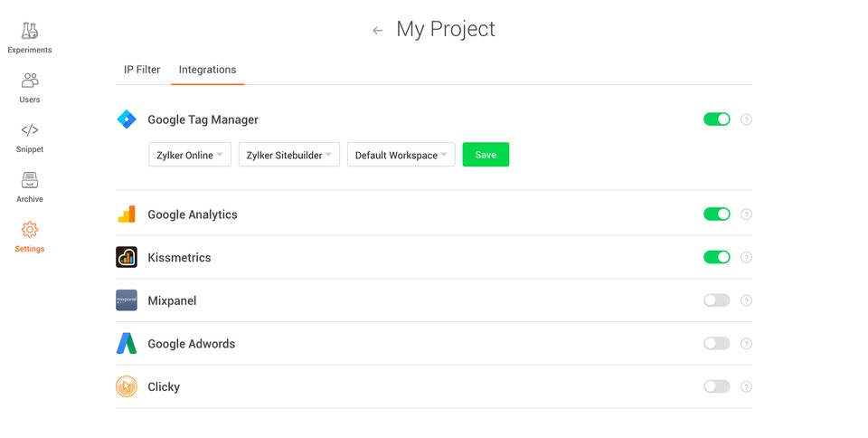This screenshot has height=438, width=868.
Task: Enable the Mixpanel integration
Action: point(716,300)
